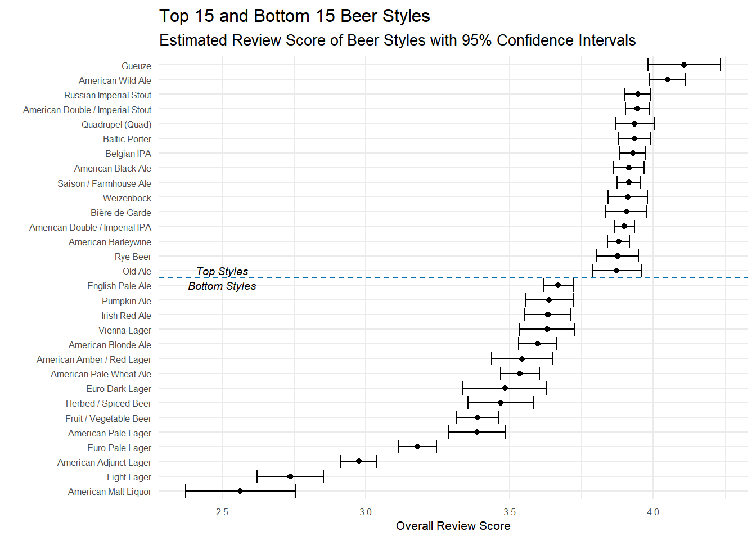This screenshot has width=756, height=540.
Task: Click the 'Fruit / Vegetable Beer' label
Action: coord(108,418)
